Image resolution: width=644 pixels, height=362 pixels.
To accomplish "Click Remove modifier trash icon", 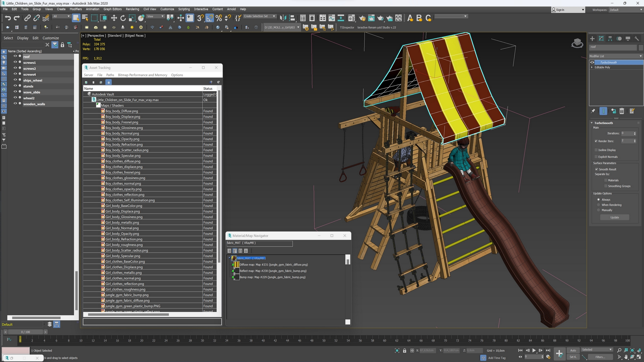I will [622, 111].
